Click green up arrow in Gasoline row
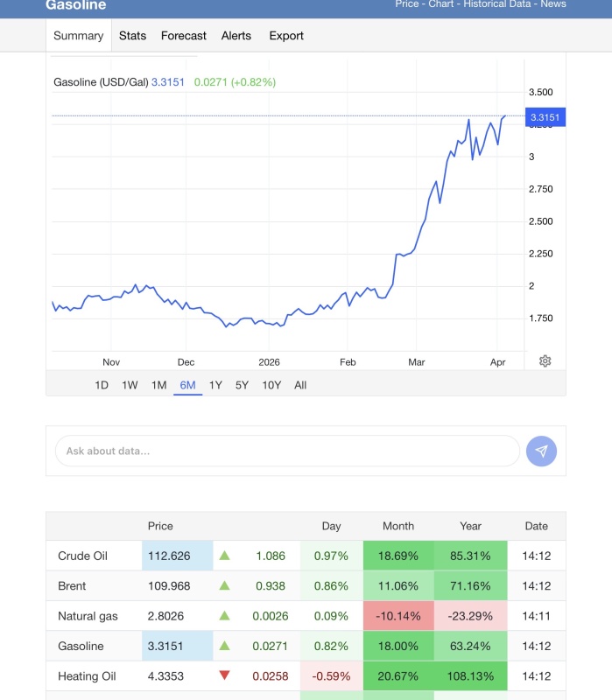 pyautogui.click(x=225, y=646)
